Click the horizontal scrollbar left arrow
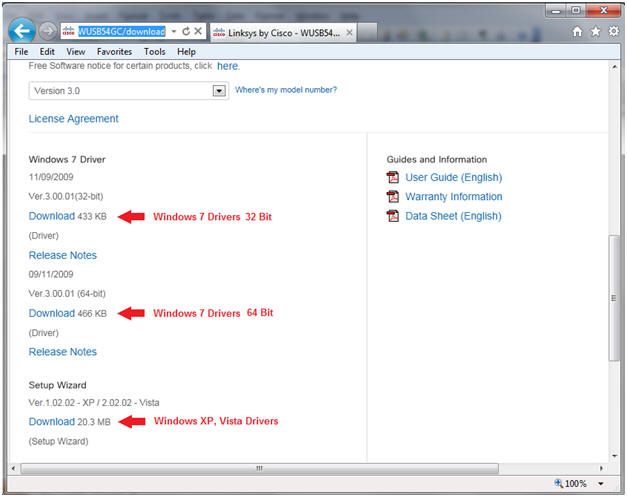Viewport: 627px width, 497px height. coord(13,468)
